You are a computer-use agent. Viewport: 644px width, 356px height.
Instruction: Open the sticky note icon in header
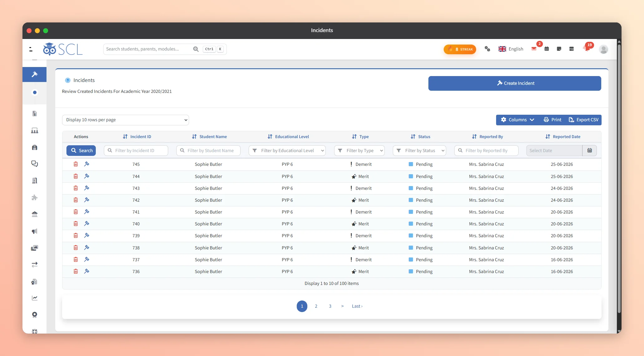tap(559, 49)
